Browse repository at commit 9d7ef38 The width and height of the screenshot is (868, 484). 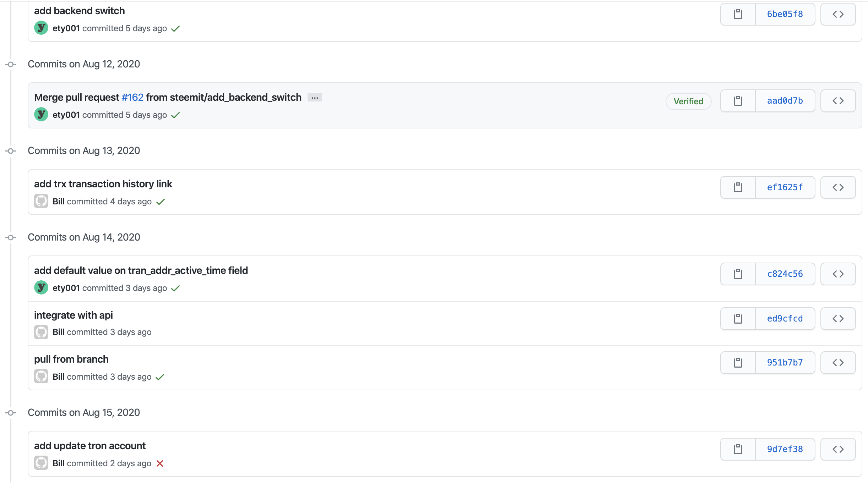(x=838, y=449)
